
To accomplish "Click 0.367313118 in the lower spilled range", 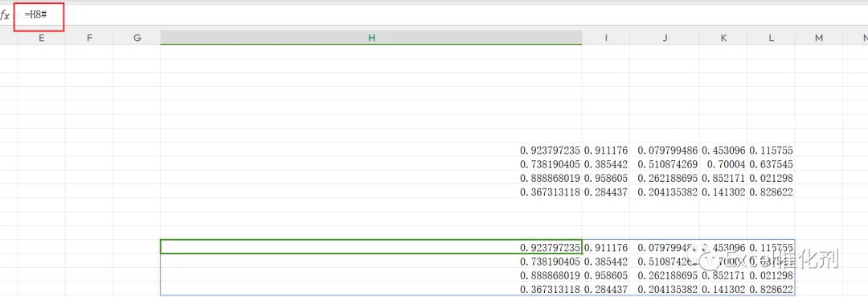I will tap(550, 289).
